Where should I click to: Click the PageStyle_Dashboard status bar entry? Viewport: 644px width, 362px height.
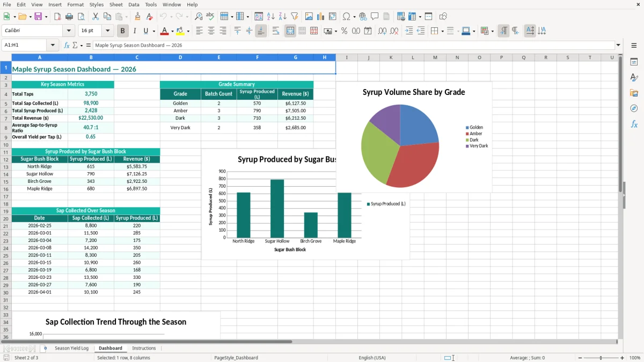coord(236,358)
